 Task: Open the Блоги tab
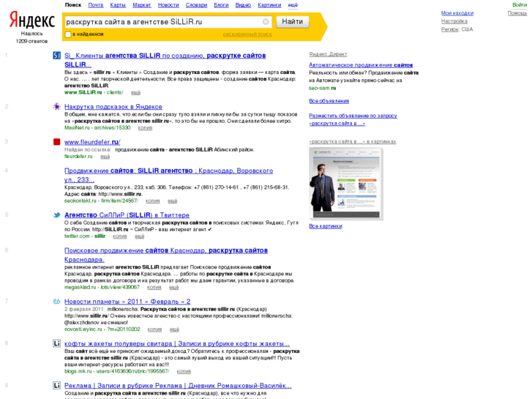pyautogui.click(x=221, y=5)
